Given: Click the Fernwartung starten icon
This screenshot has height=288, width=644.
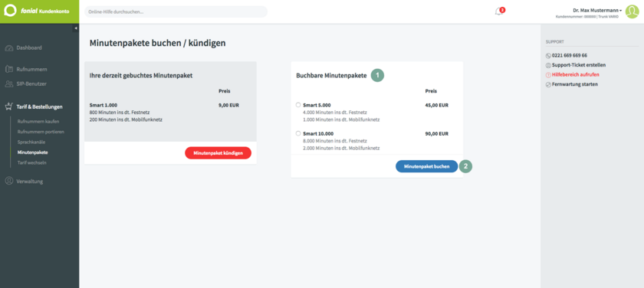Looking at the screenshot, I should 548,84.
